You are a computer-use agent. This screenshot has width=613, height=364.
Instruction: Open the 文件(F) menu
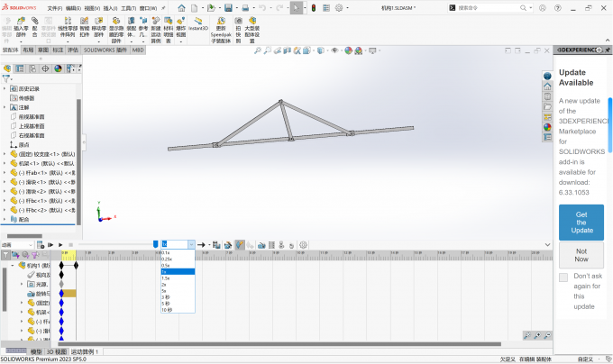pos(55,8)
